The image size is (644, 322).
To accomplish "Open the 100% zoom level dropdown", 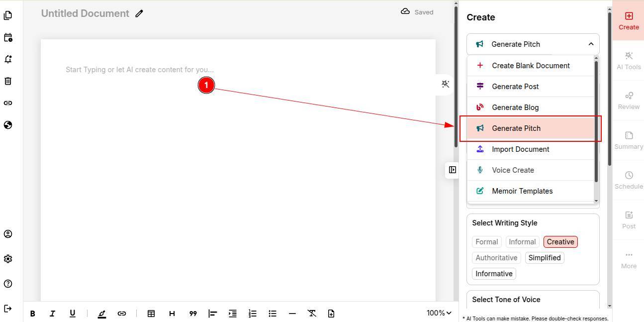I will point(439,313).
